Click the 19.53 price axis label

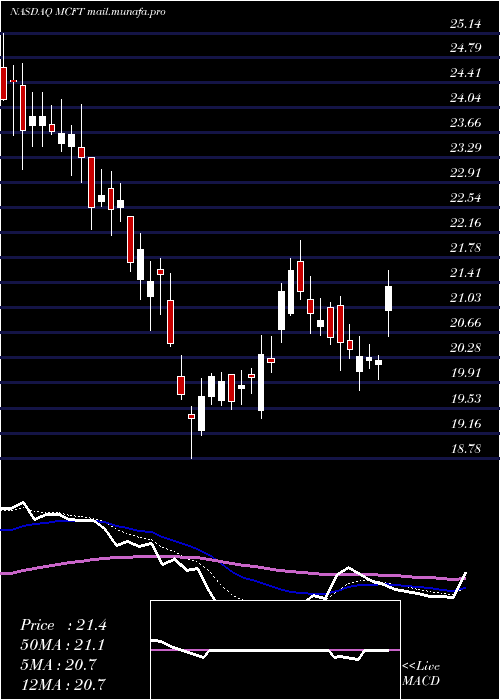coord(466,398)
